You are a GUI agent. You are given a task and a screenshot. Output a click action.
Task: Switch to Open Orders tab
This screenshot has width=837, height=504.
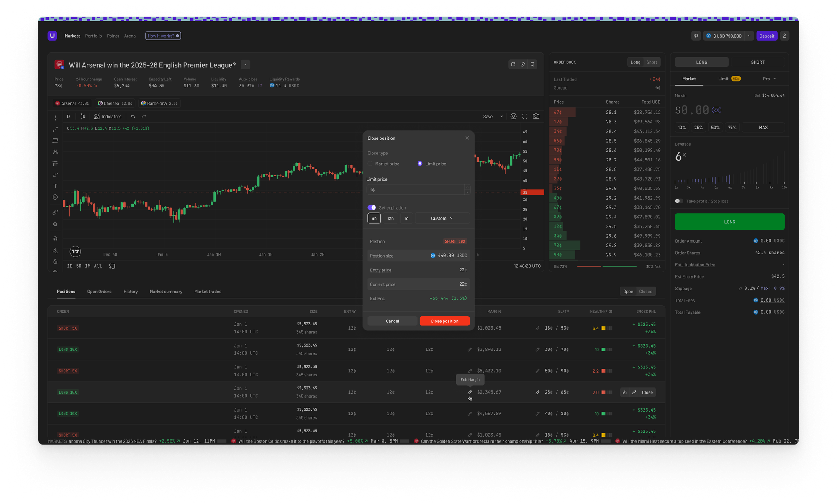(x=99, y=292)
